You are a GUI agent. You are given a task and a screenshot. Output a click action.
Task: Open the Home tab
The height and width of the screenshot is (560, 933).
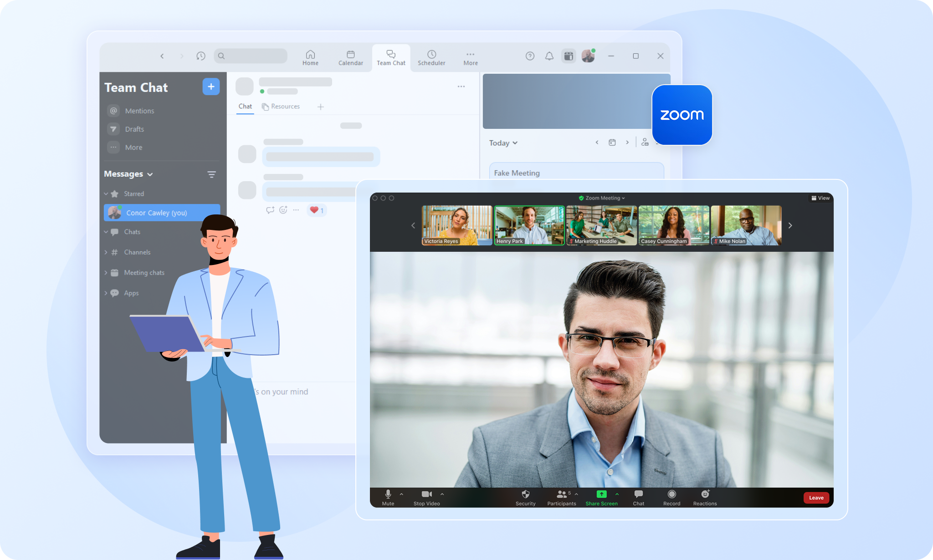tap(310, 58)
